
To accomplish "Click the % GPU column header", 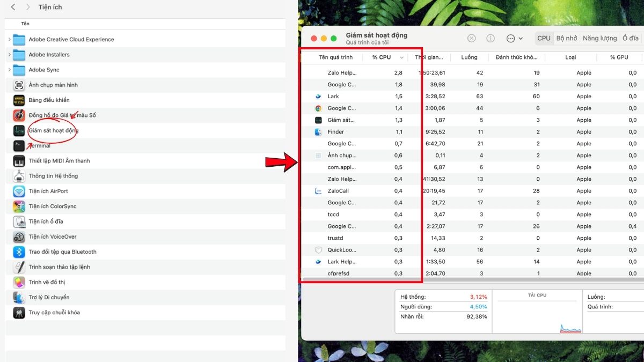I will (x=619, y=57).
